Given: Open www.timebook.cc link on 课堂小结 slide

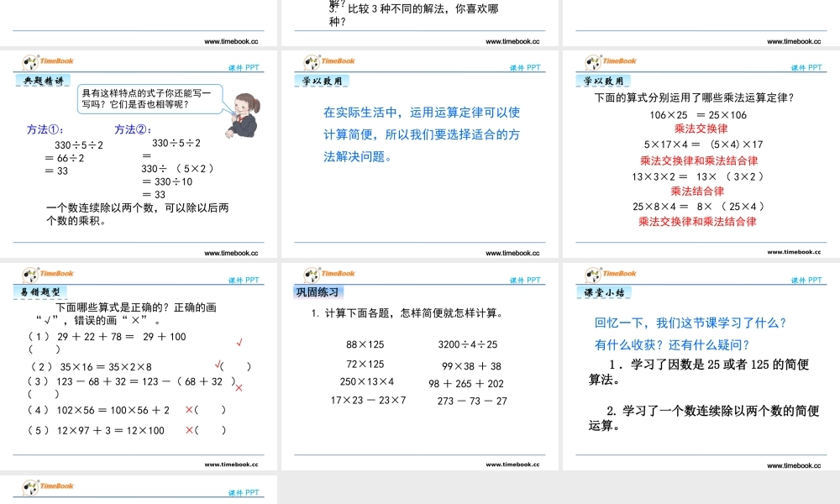Looking at the screenshot, I should pos(794,466).
